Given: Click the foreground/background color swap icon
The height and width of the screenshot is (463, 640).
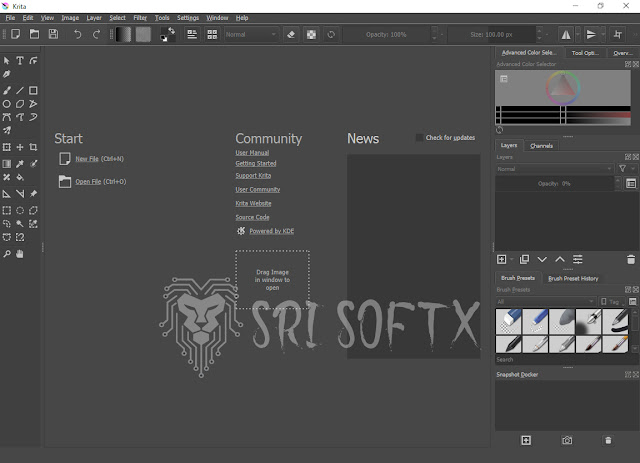Looking at the screenshot, I should [171, 31].
